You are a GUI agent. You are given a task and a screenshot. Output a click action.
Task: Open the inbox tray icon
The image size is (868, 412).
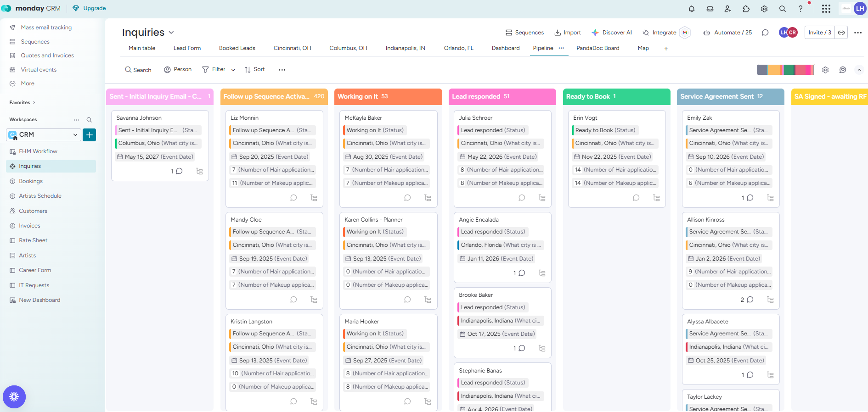pos(710,9)
